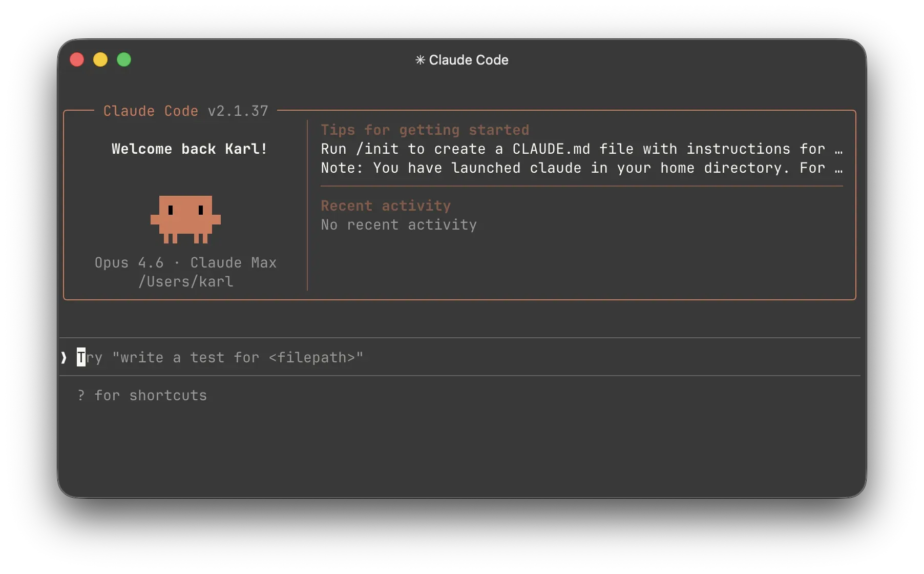This screenshot has height=574, width=924.
Task: Click the "Claude Code" window title text
Action: [x=468, y=60]
